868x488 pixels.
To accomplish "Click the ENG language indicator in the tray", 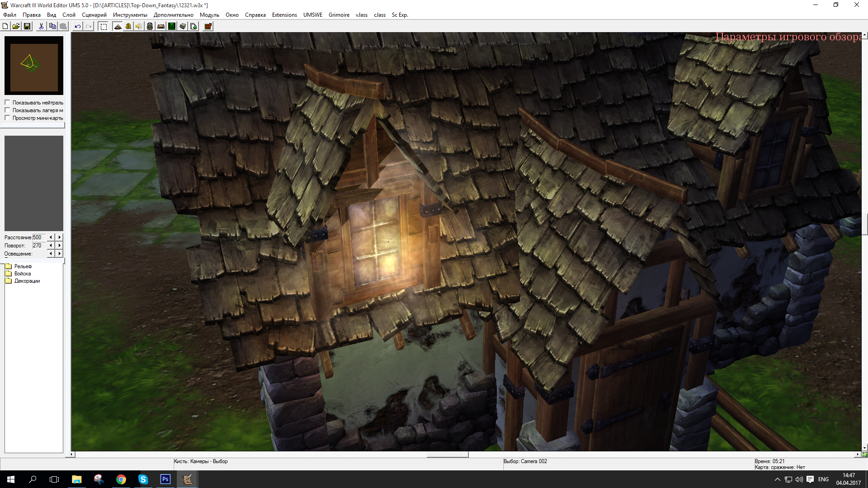I will 823,479.
